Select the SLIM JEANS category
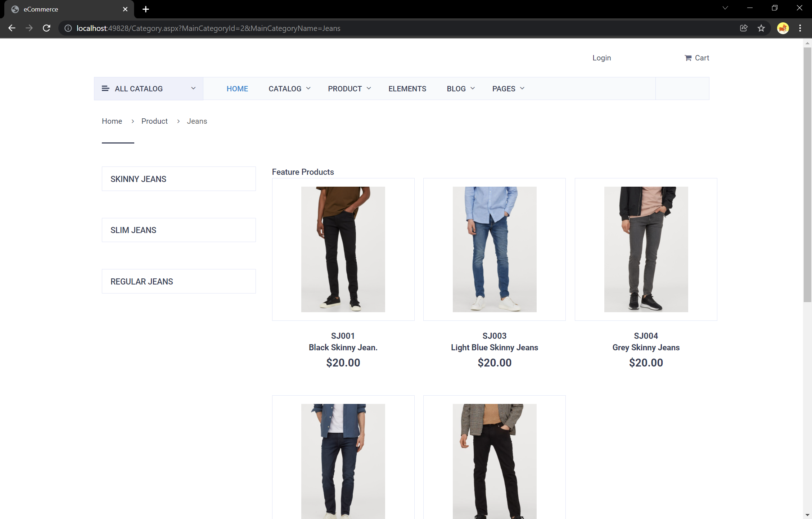Screen dimensions: 812x519 tap(179, 230)
